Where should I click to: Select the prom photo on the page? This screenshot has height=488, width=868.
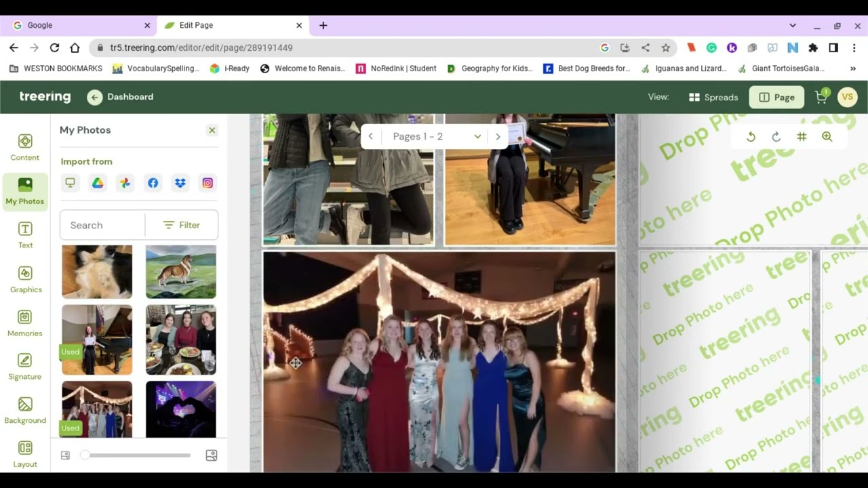click(439, 362)
